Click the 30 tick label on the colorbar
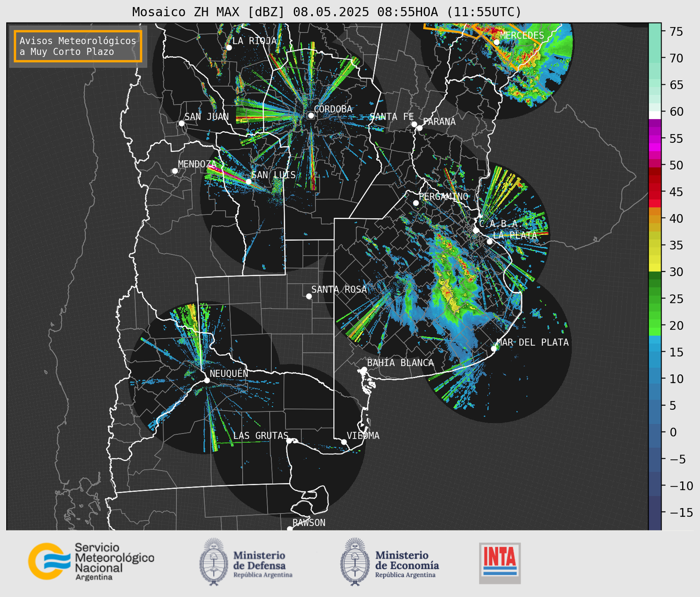 [x=676, y=272]
